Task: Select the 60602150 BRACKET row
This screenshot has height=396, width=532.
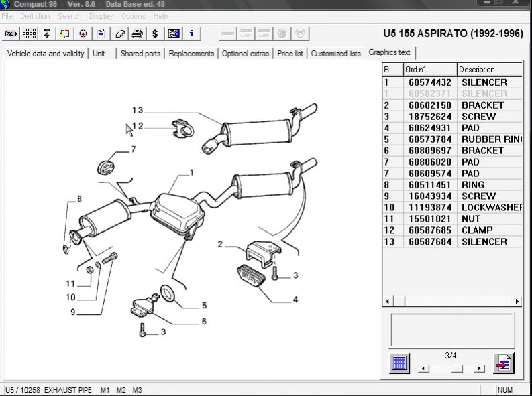Action: pos(451,105)
